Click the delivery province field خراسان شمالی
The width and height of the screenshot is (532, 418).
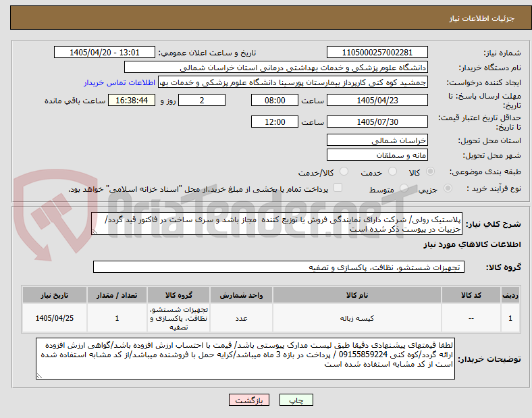pos(377,140)
